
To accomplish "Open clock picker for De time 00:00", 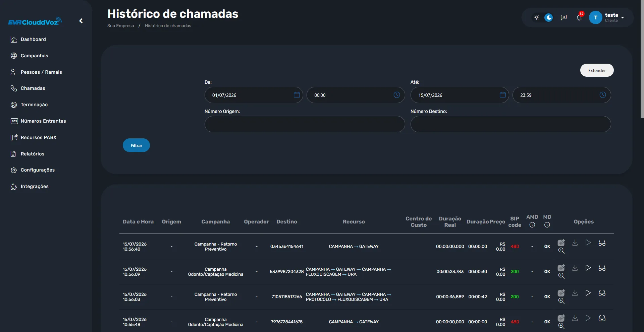I will click(x=397, y=95).
